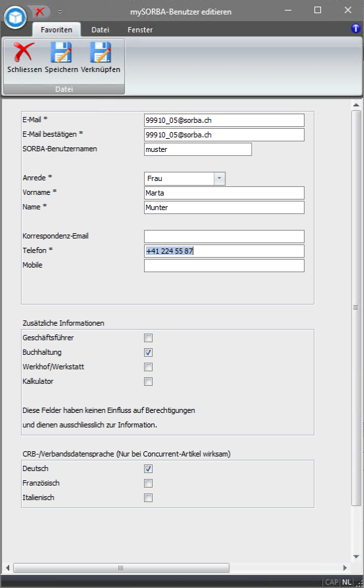Click into the E-Mail input field
This screenshot has height=588, width=364.
point(224,120)
